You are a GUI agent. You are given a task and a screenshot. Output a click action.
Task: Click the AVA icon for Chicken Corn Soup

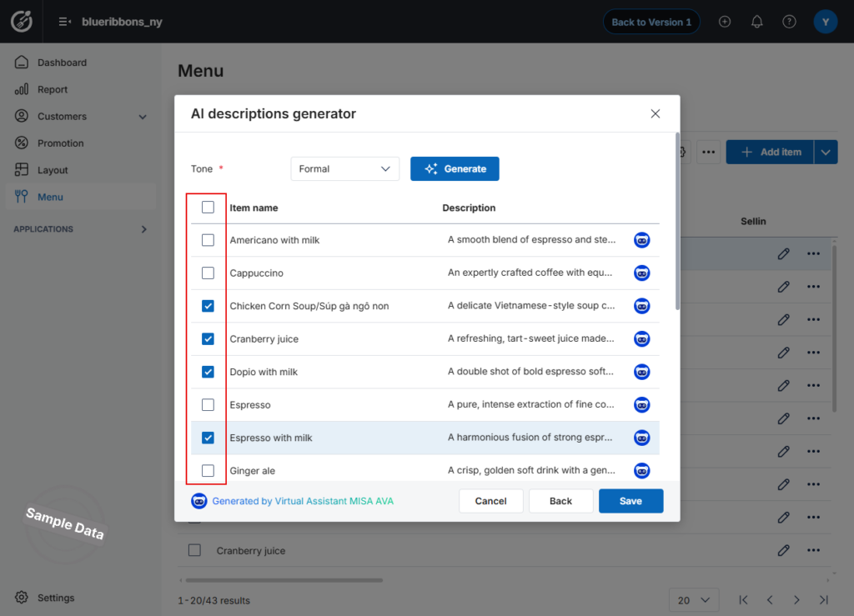641,306
